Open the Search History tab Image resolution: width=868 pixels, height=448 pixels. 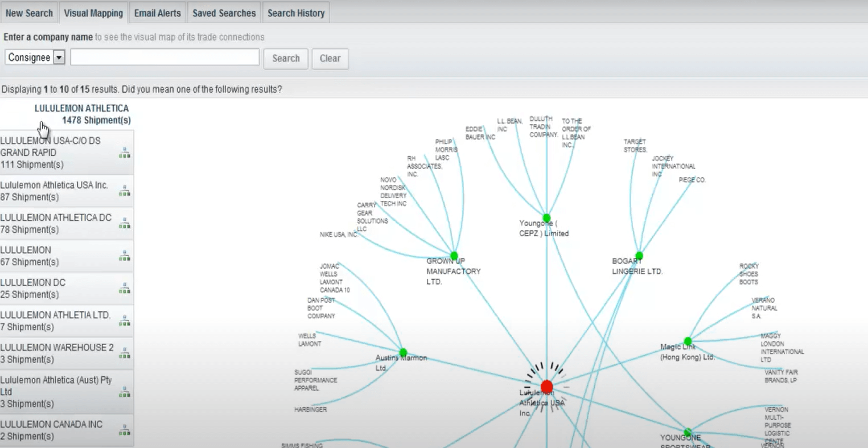pos(296,13)
